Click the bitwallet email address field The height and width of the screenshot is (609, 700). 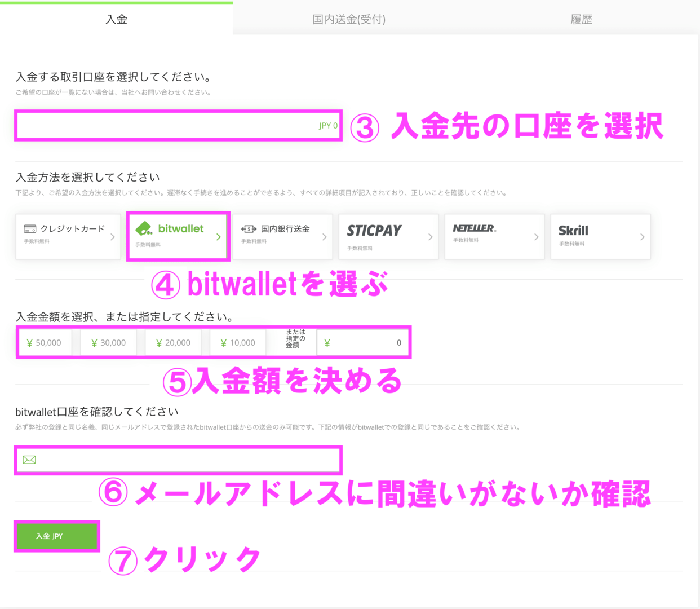pyautogui.click(x=178, y=460)
